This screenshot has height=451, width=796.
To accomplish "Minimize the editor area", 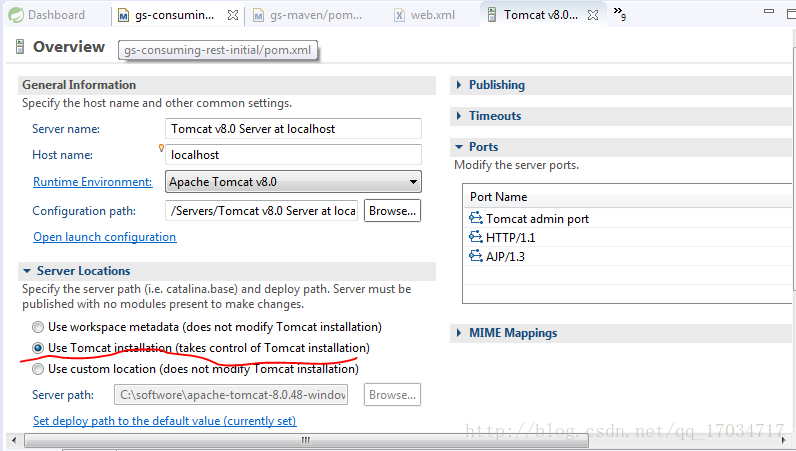I will (x=769, y=11).
